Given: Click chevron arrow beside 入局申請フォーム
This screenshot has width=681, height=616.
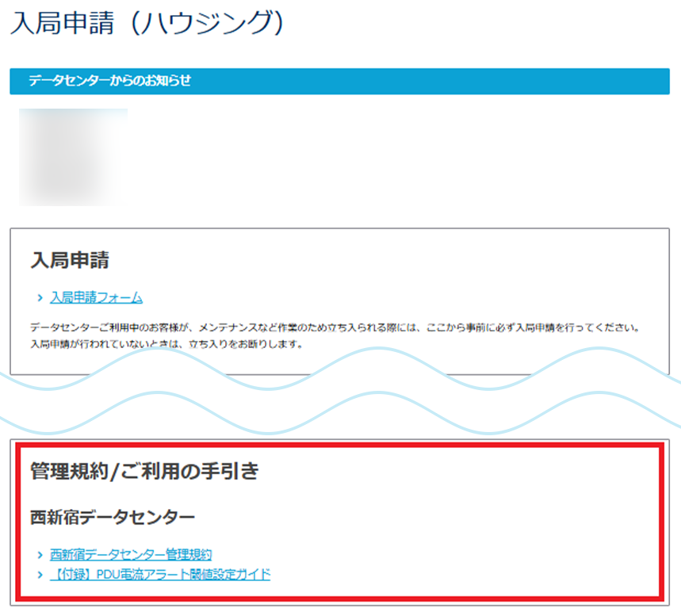Looking at the screenshot, I should (x=40, y=298).
